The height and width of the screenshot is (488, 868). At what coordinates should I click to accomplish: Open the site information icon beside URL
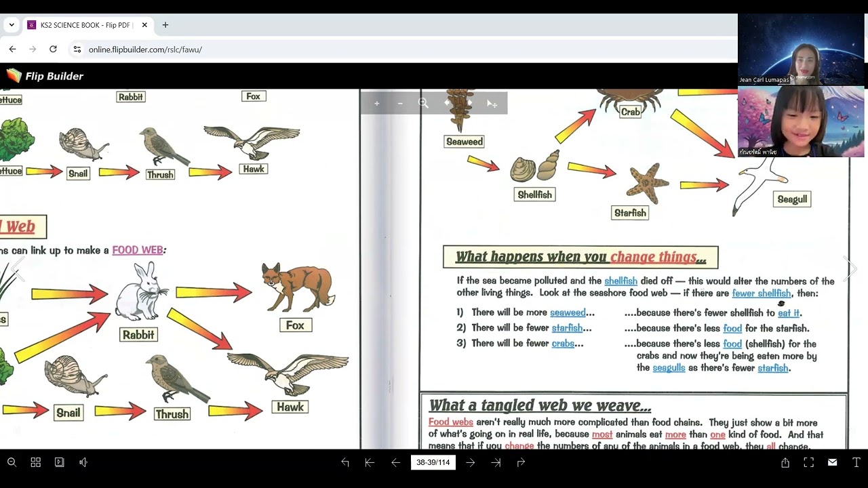77,49
